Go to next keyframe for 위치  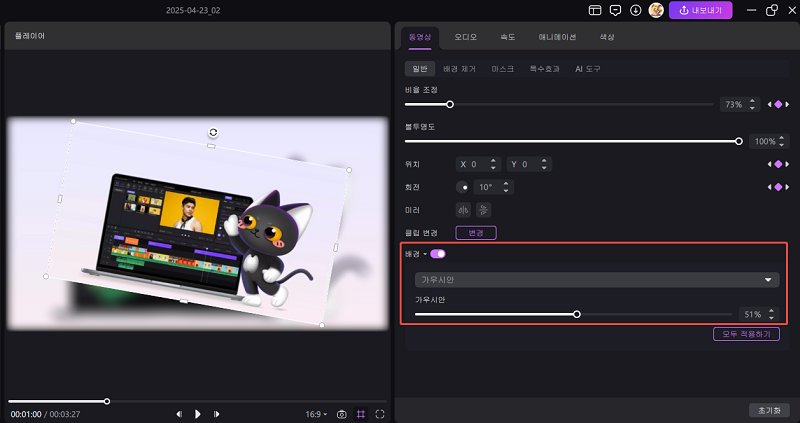787,164
